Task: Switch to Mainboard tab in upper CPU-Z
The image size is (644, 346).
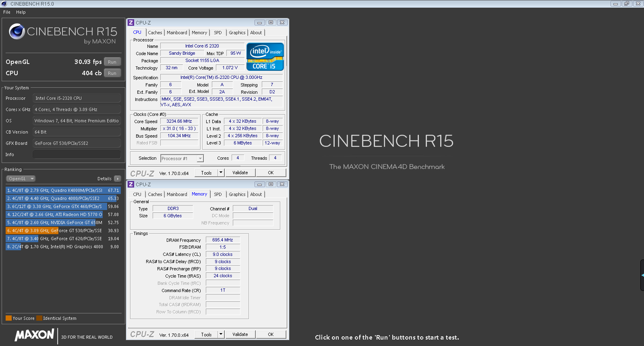Action: pos(177,33)
